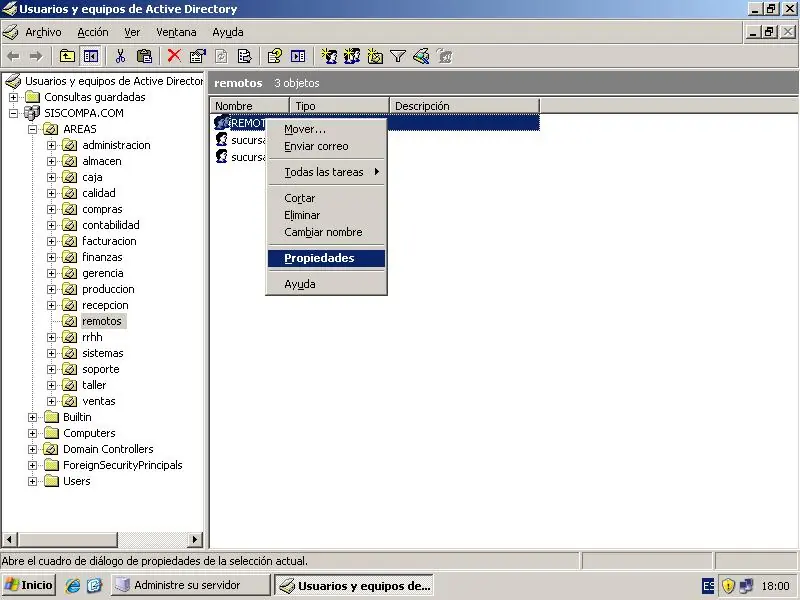Click the Forward arrow toolbar icon
The image size is (800, 600).
tap(36, 56)
